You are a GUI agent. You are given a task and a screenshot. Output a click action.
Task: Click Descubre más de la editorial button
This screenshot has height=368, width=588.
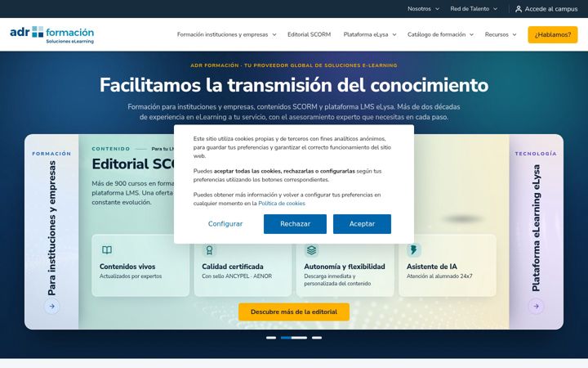(x=294, y=312)
